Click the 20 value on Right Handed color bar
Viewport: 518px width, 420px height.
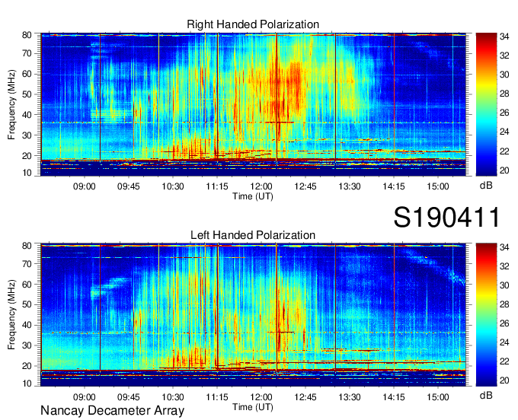pos(504,170)
